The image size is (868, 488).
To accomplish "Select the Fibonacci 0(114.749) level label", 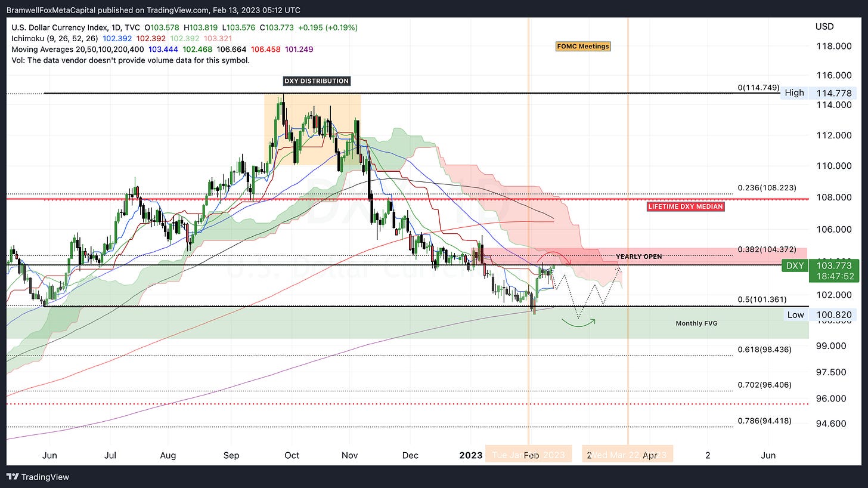I will click(x=758, y=88).
